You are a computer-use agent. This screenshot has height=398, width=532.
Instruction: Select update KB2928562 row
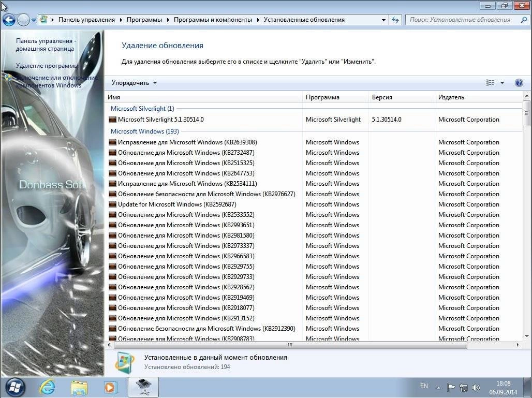(x=314, y=287)
